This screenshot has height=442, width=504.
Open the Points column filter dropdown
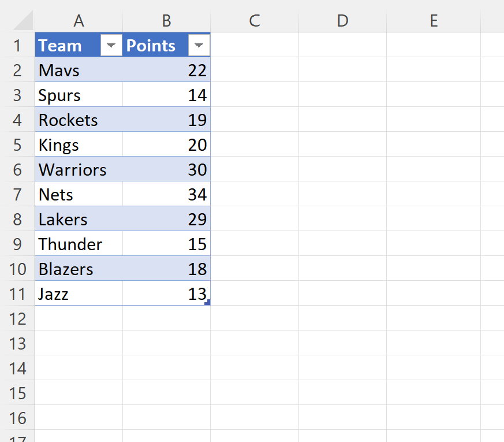click(x=199, y=44)
